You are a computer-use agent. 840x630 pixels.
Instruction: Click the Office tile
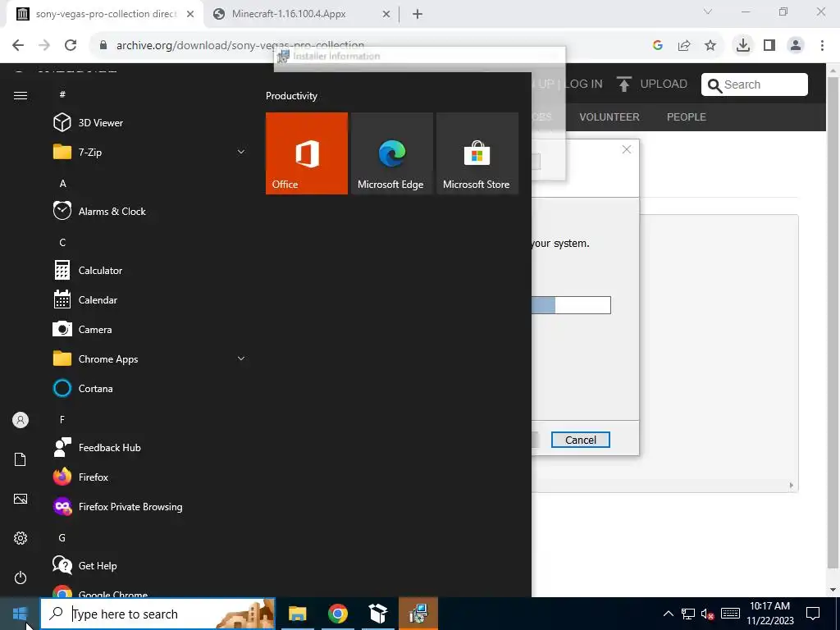tap(307, 153)
